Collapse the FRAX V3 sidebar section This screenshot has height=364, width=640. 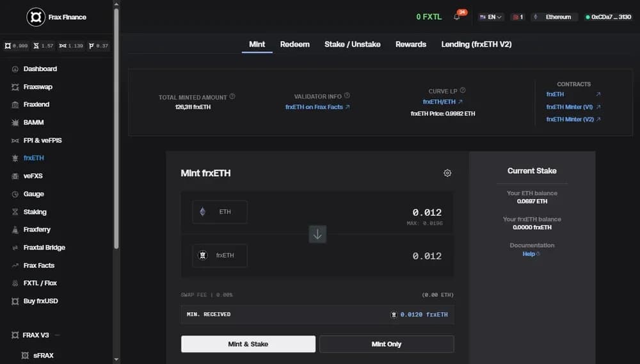click(57, 335)
